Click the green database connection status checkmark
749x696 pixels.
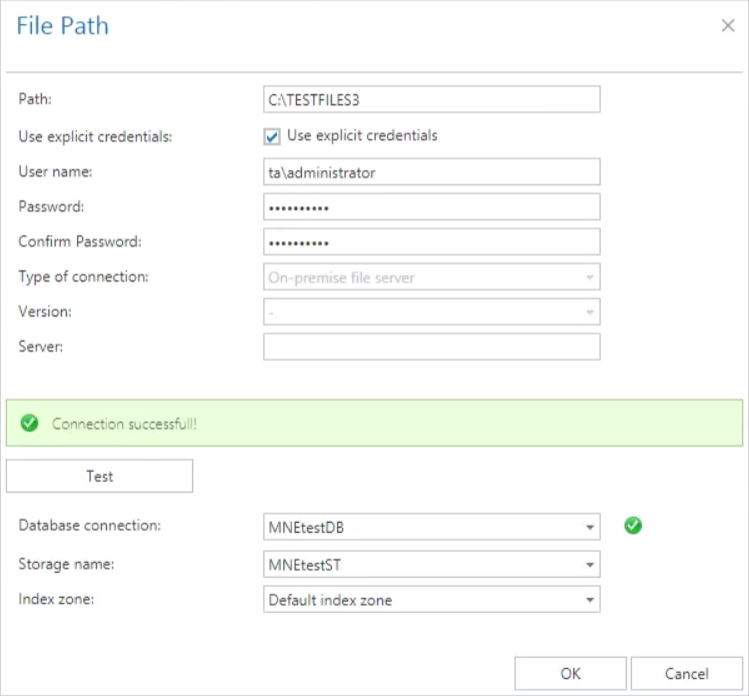click(x=632, y=525)
